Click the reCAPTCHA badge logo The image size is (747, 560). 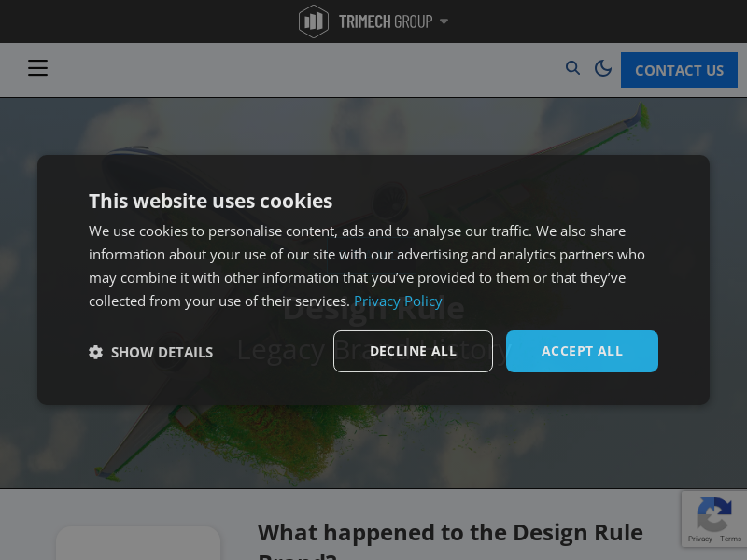(713, 514)
